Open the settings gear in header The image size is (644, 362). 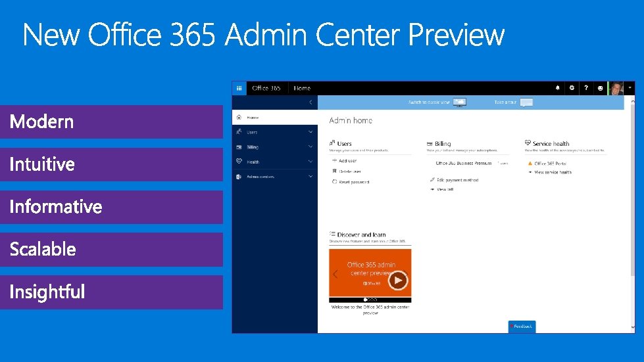coord(572,88)
